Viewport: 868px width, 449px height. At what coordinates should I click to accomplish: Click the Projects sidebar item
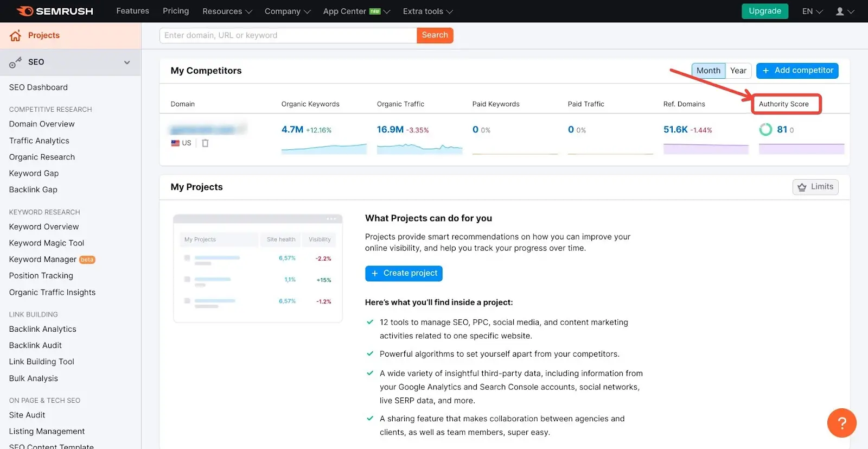pyautogui.click(x=71, y=36)
